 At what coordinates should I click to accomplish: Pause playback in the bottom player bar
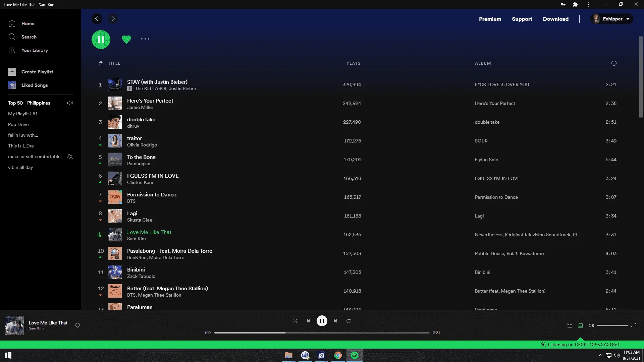click(x=322, y=321)
